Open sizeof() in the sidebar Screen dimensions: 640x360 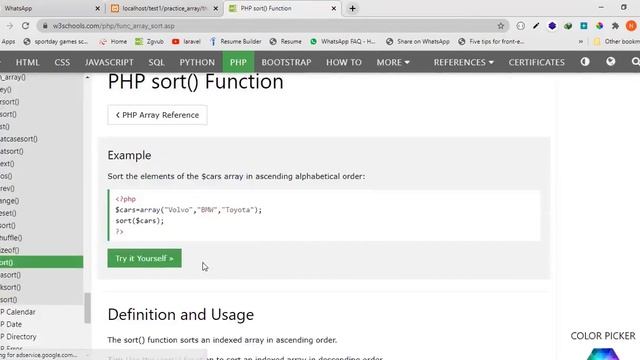(x=41, y=250)
